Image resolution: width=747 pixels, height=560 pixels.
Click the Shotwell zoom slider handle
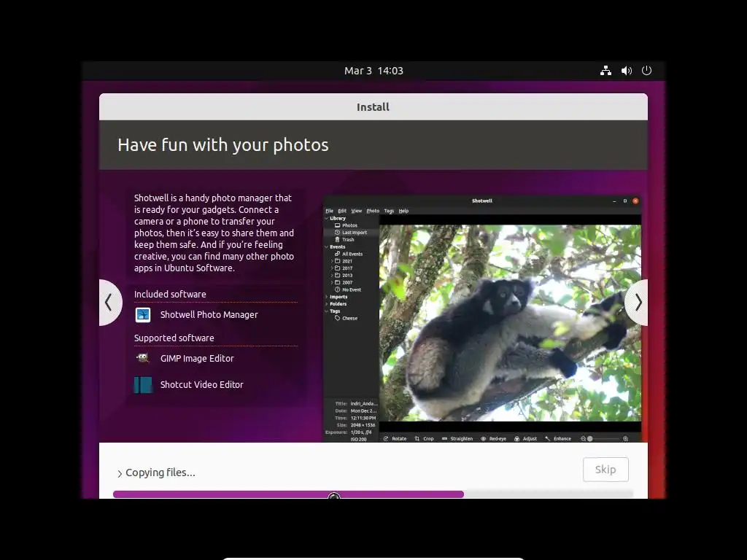point(589,438)
